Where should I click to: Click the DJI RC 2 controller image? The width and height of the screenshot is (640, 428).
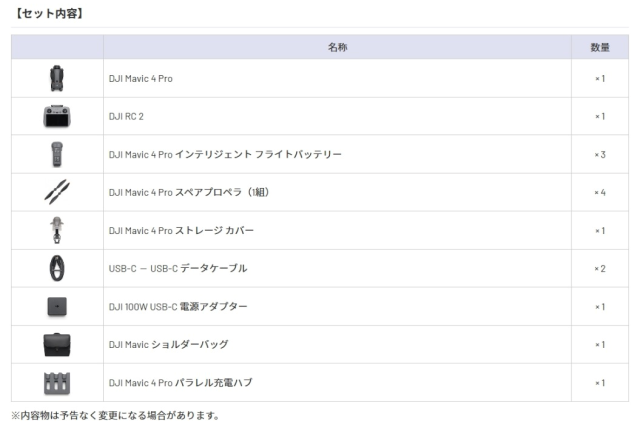click(x=56, y=116)
